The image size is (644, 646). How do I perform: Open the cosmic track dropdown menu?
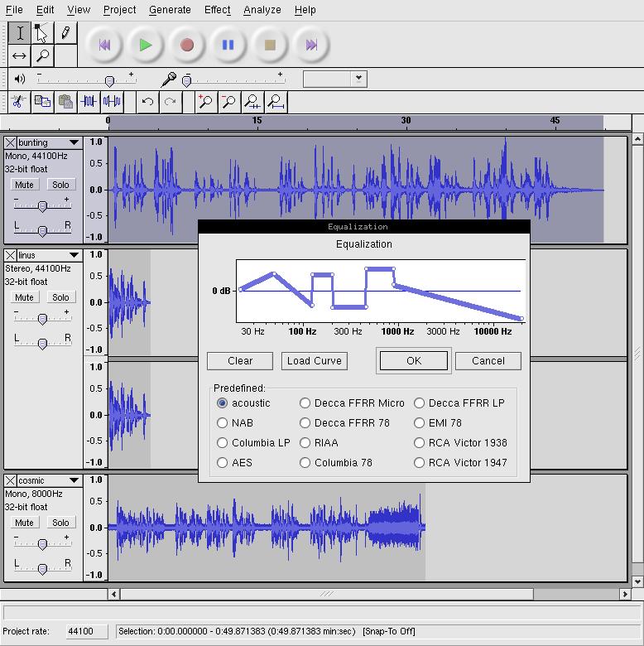coord(74,480)
